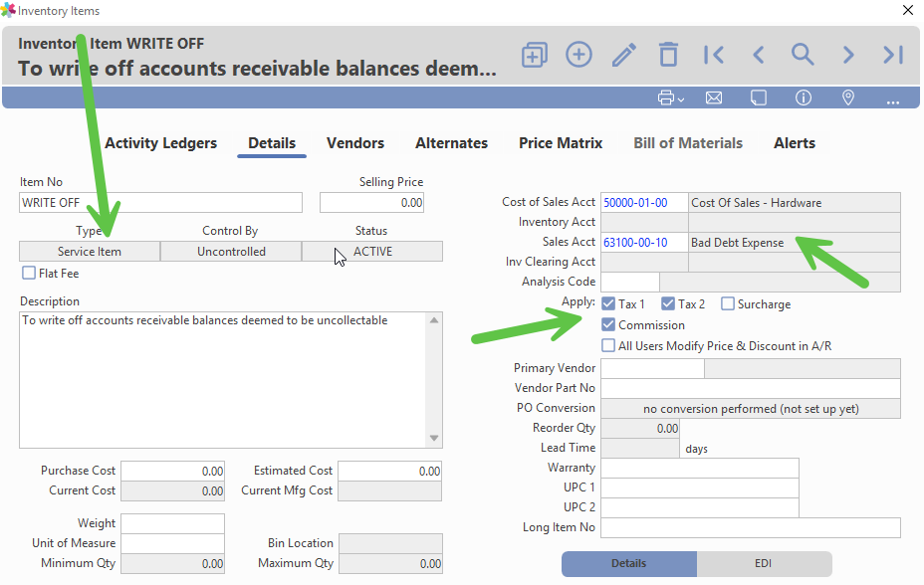Click the Inv Clearing Acct field
This screenshot has height=585, width=924.
(644, 263)
